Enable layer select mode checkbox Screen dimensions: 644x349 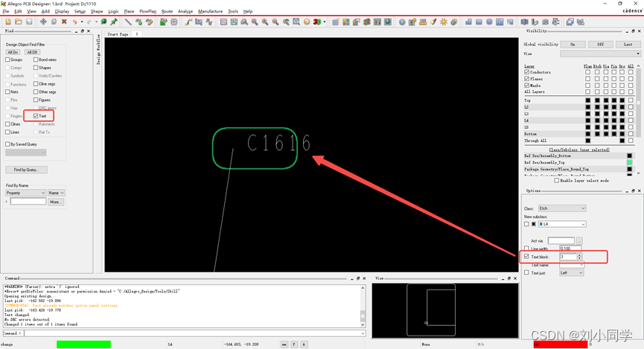(x=556, y=180)
